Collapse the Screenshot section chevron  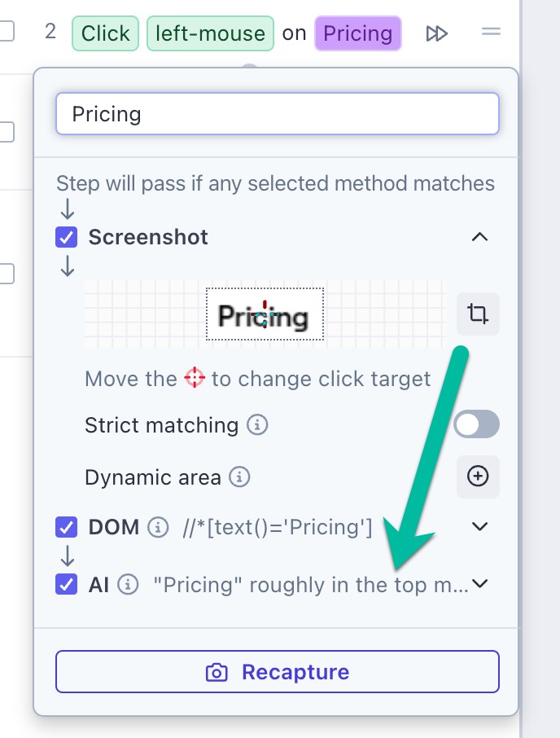pos(480,237)
